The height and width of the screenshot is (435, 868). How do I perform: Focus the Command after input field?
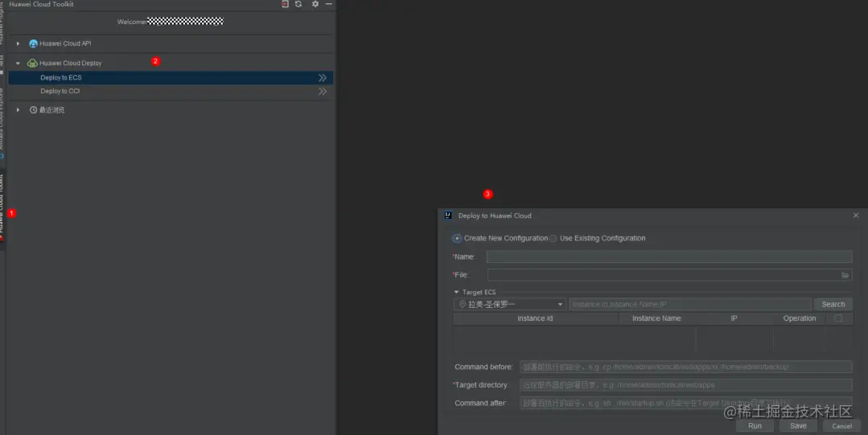686,404
